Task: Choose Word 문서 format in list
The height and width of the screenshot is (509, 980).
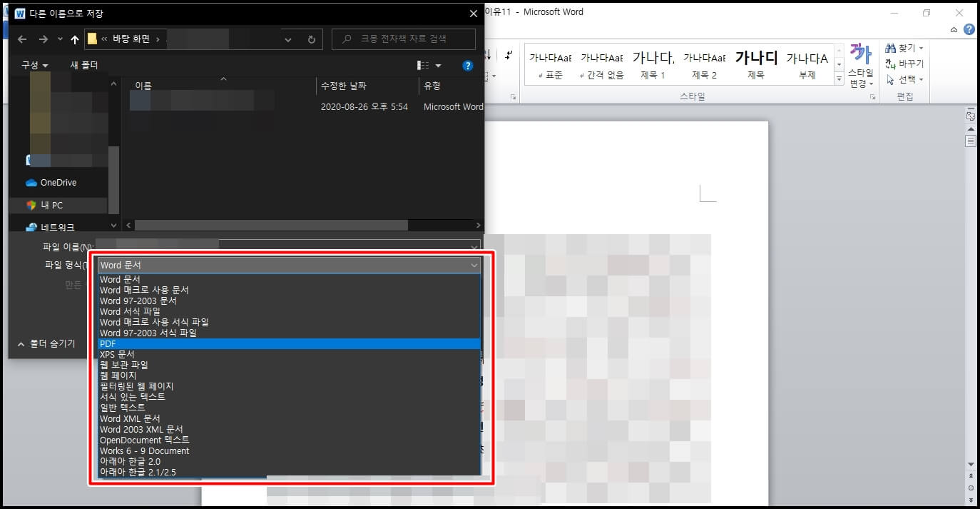Action: pos(289,279)
